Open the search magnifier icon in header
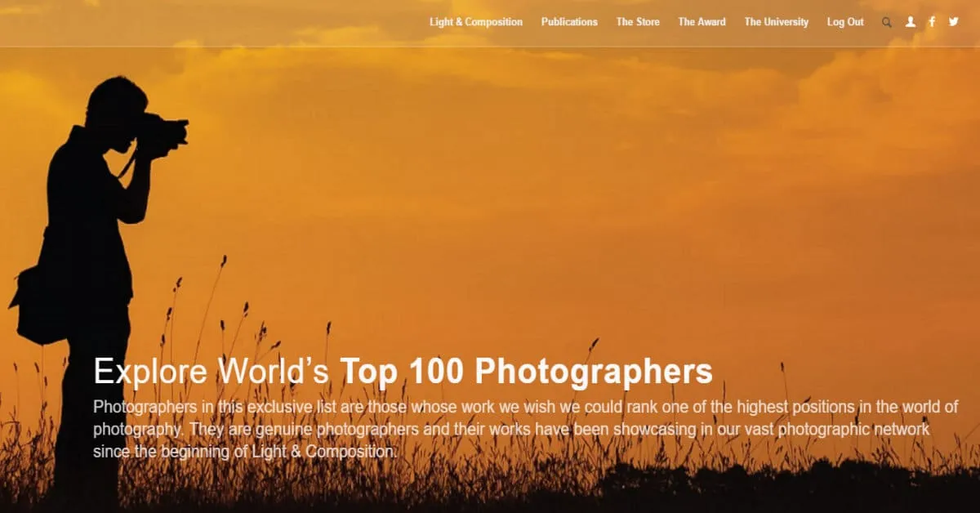 pyautogui.click(x=887, y=23)
